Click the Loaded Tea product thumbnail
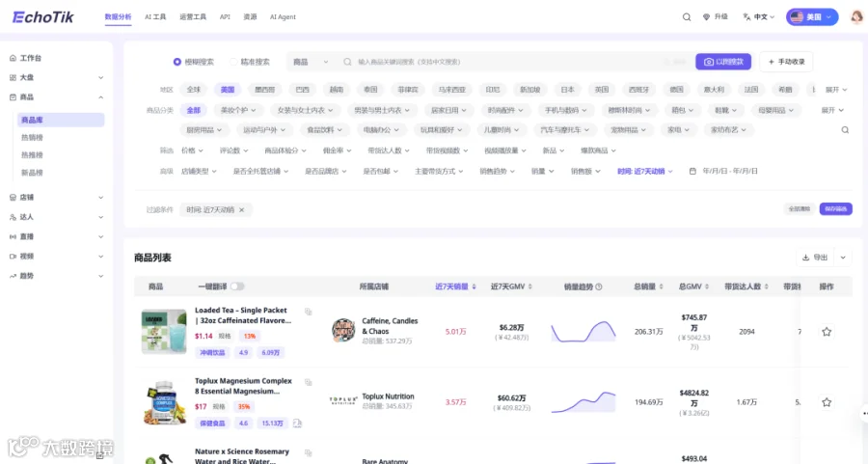Screen dimensions: 868x464 pos(164,332)
